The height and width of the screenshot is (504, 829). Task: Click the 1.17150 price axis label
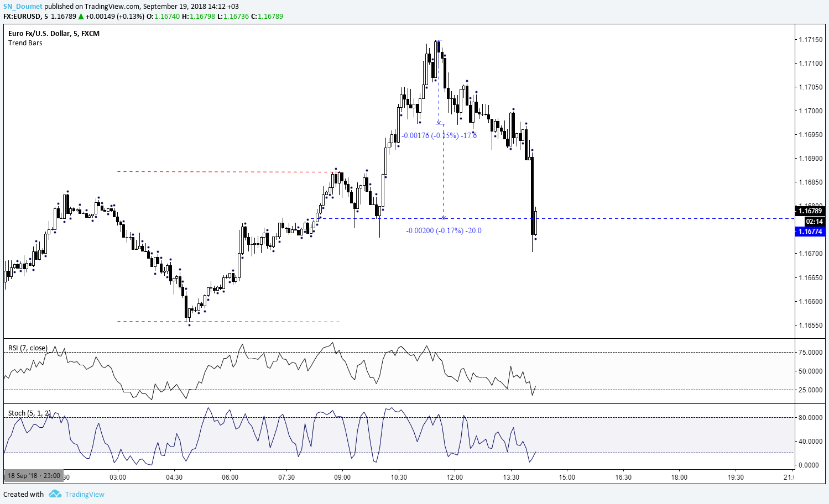[810, 40]
